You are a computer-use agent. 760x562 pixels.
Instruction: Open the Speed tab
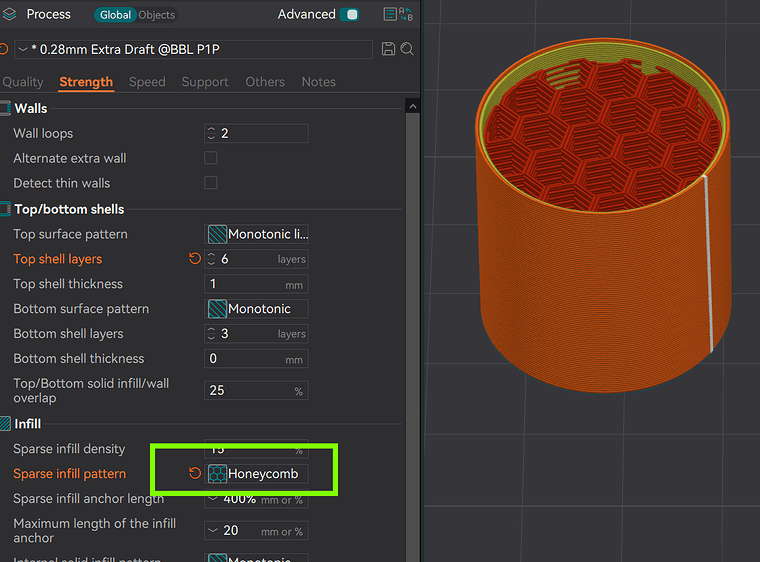point(147,82)
